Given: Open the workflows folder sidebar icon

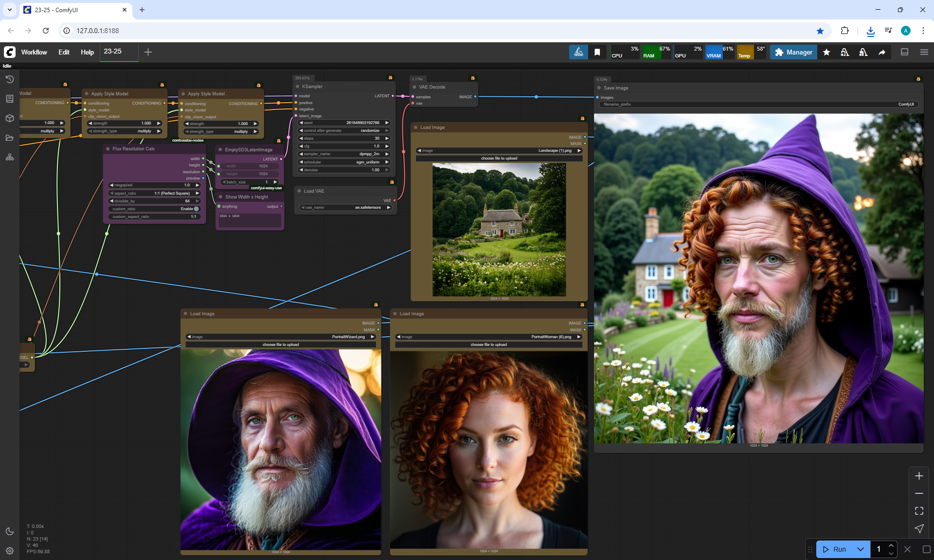Looking at the screenshot, I should [9, 138].
